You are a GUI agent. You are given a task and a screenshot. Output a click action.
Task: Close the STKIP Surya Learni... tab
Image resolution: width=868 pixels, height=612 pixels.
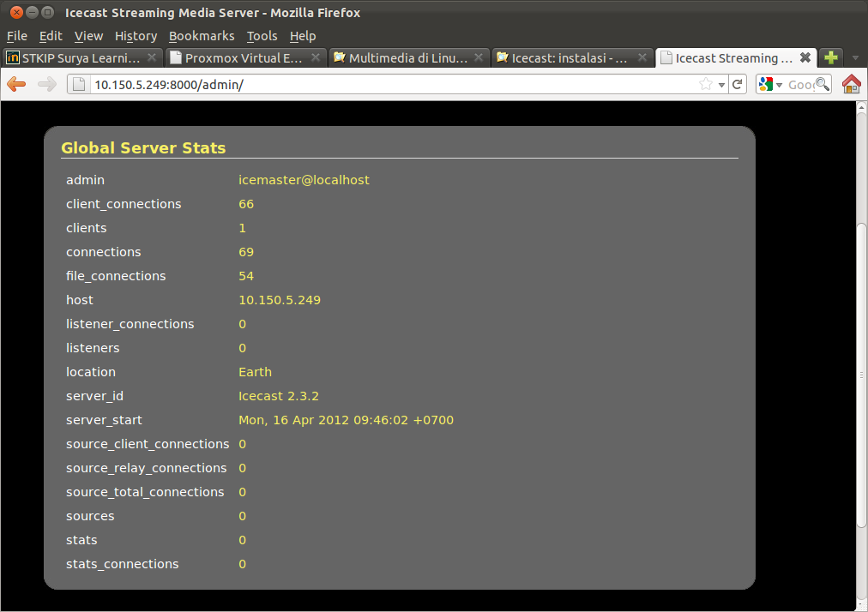click(152, 58)
